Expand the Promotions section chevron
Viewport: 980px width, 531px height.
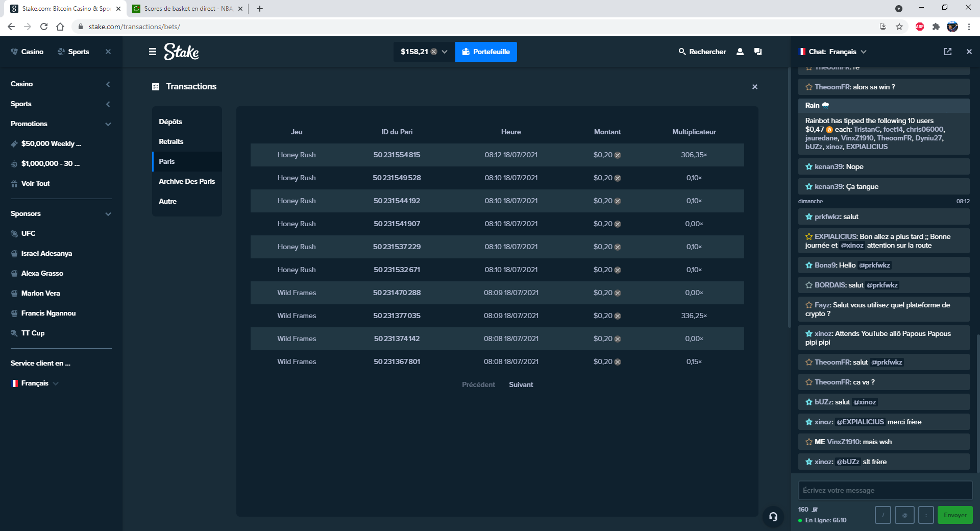click(x=108, y=124)
